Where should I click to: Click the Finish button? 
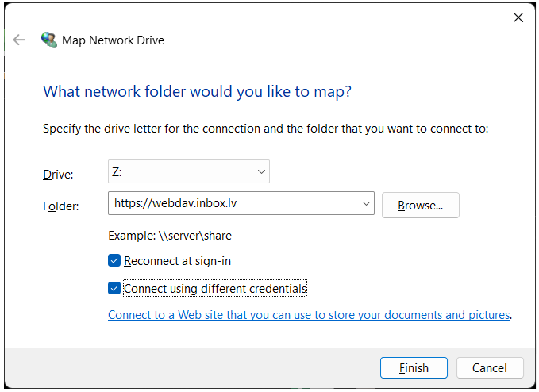414,368
